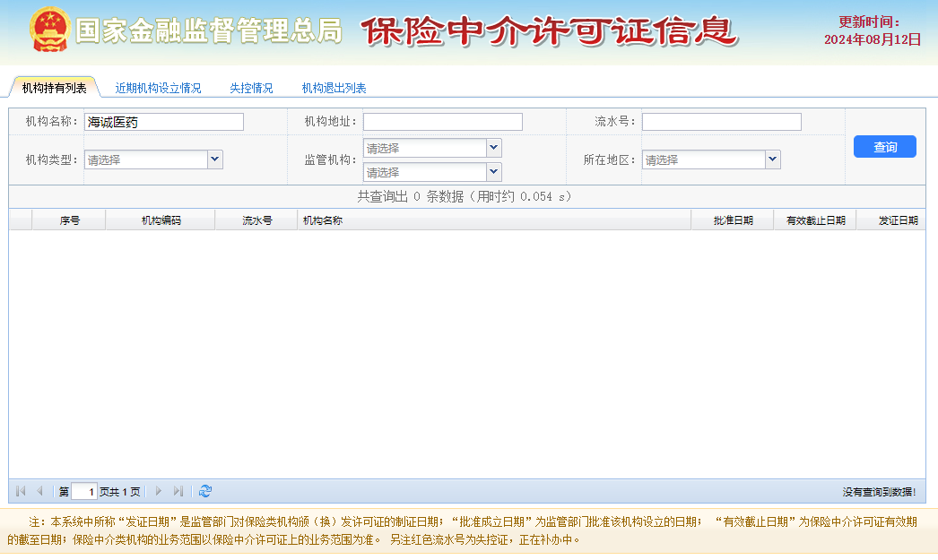Click the previous page arrow icon

(x=39, y=491)
